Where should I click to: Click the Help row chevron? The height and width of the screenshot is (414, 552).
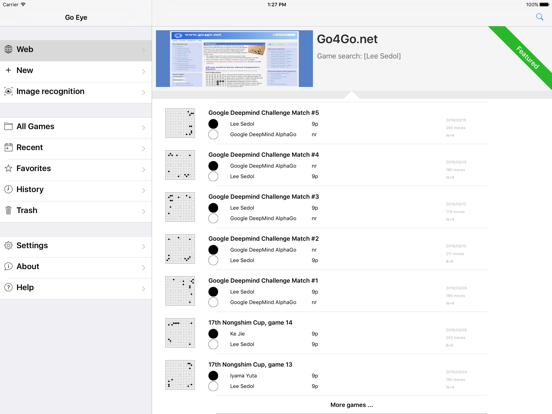(x=144, y=289)
